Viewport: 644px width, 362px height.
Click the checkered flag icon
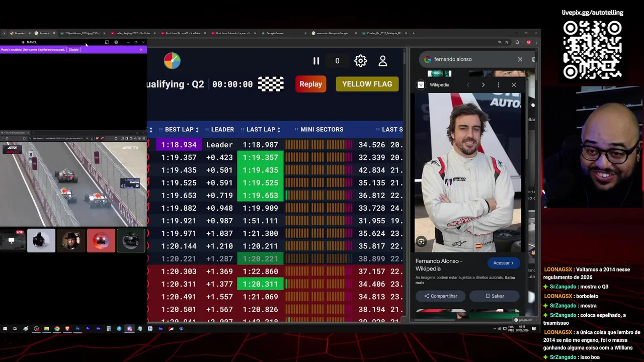271,84
